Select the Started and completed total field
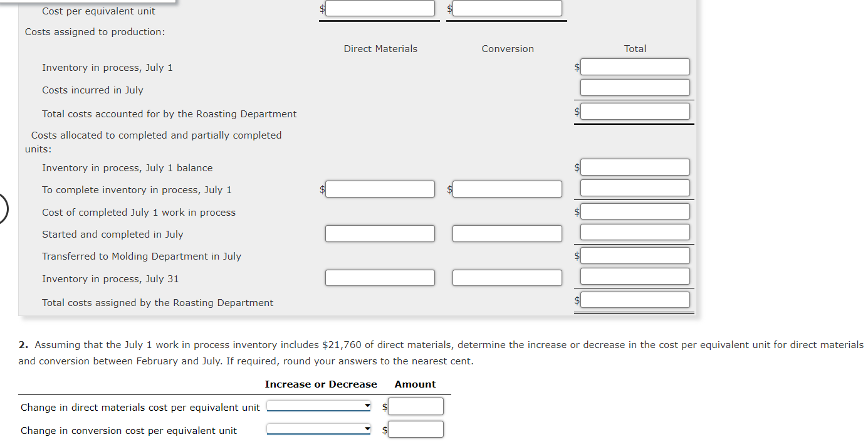Image resolution: width=868 pixels, height=444 pixels. point(635,232)
